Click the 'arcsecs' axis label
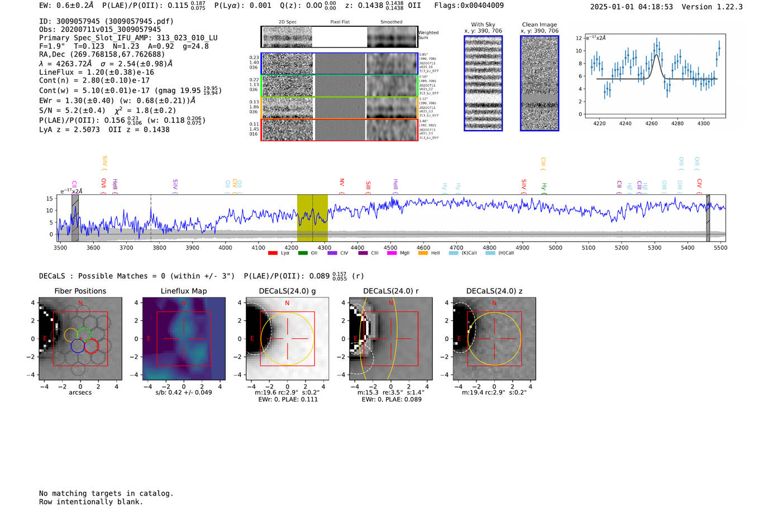Screen dimensions: 782x532 (80, 392)
